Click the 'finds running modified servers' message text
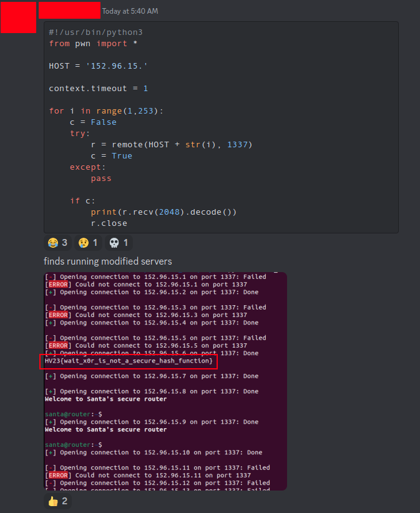Screen dimensions: 420x513 [x=107, y=261]
